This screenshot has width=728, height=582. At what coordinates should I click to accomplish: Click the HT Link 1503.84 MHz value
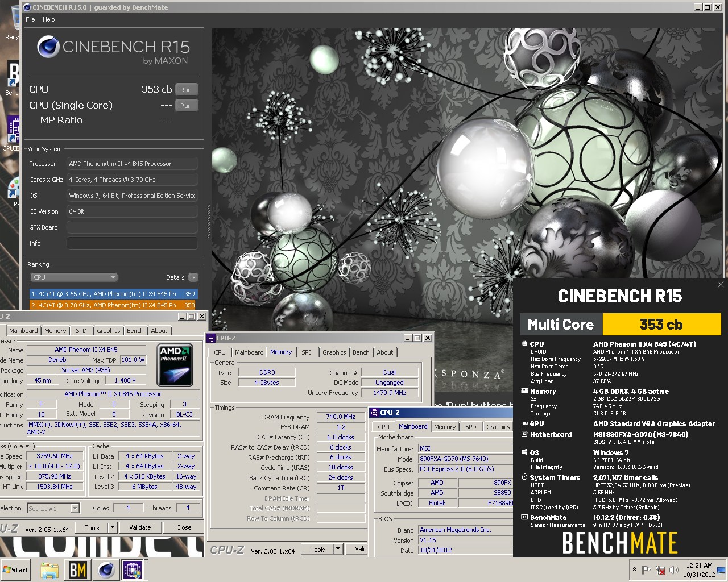click(x=55, y=487)
